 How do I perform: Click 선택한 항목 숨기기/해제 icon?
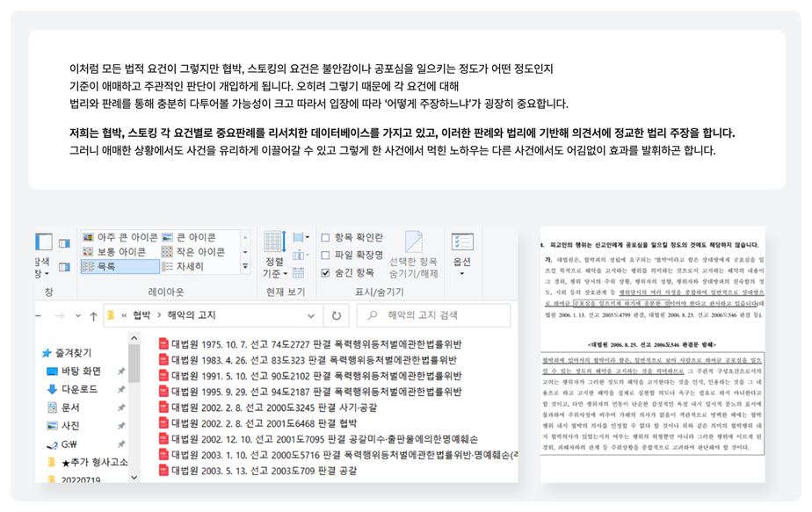pos(413,242)
